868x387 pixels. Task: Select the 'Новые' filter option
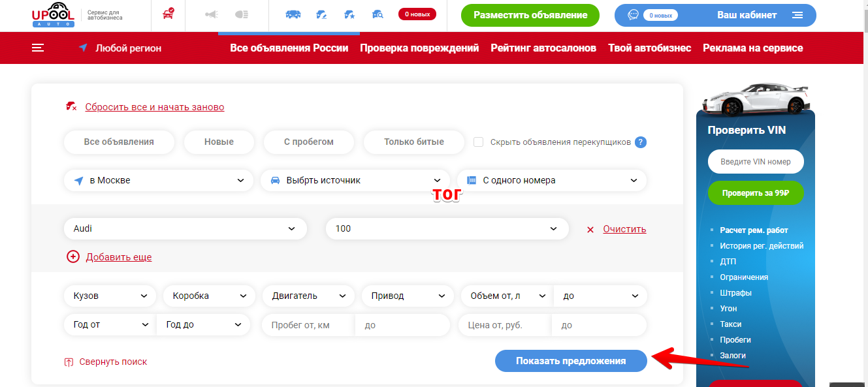click(x=219, y=142)
